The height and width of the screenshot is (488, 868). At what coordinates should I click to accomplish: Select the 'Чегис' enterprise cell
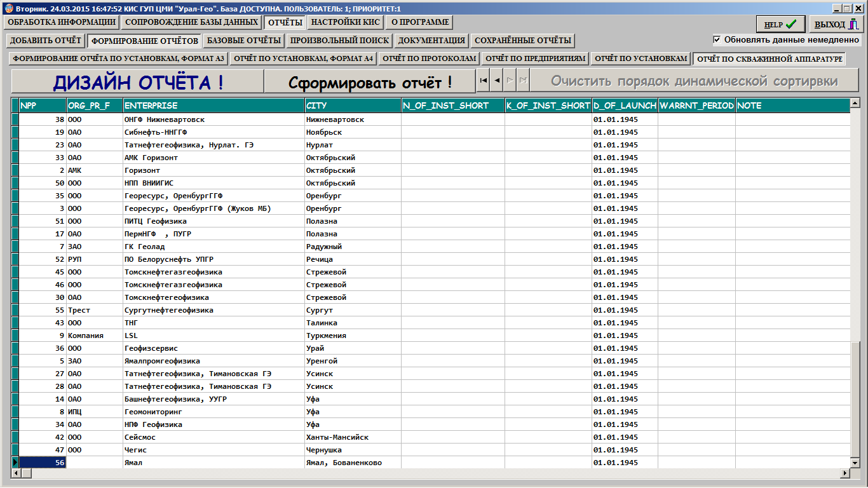[x=214, y=450]
